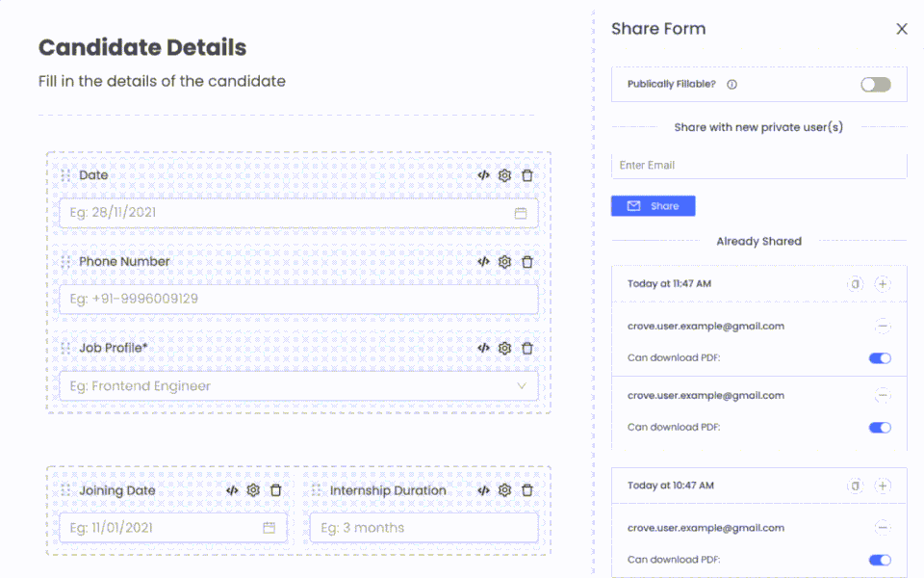This screenshot has width=924, height=578.
Task: Toggle Can download PDF under 10:47 AM share
Action: [x=880, y=560]
